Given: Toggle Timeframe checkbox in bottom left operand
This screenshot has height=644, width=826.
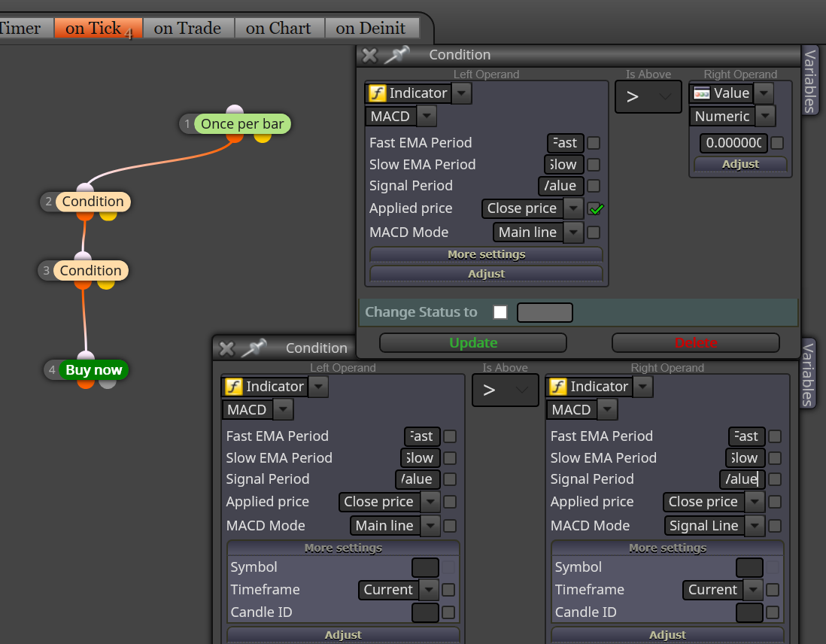Looking at the screenshot, I should [448, 590].
